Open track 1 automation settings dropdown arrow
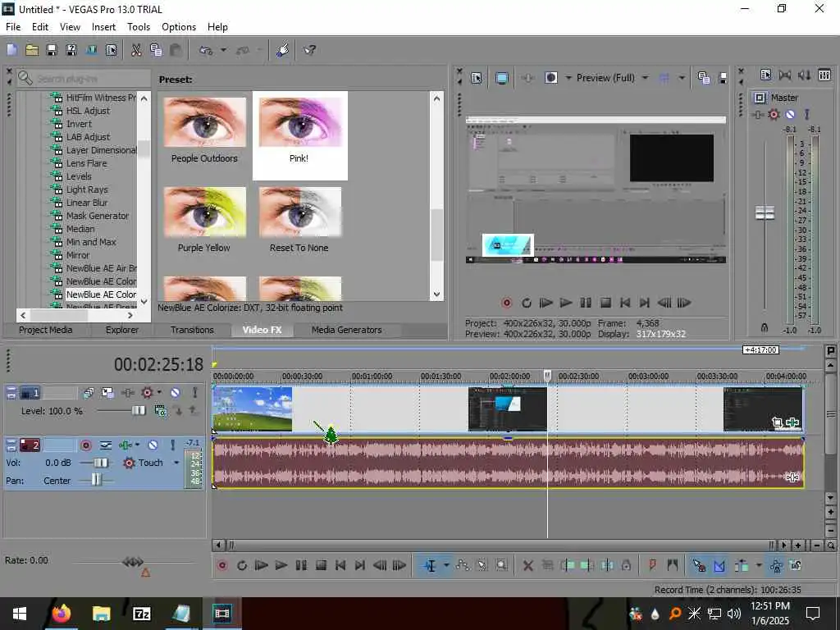Viewport: 840px width, 630px height. coord(159,393)
